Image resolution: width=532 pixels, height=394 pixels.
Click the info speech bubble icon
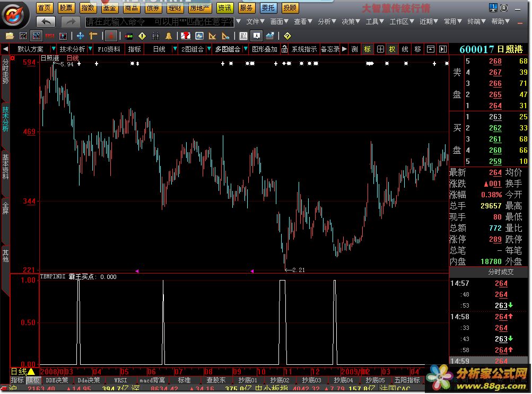257,36
